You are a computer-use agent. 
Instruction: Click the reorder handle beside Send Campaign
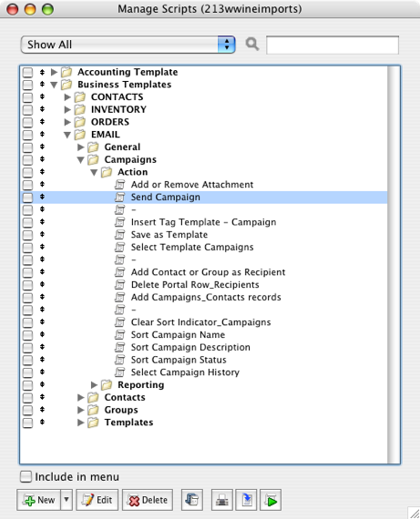click(x=42, y=197)
